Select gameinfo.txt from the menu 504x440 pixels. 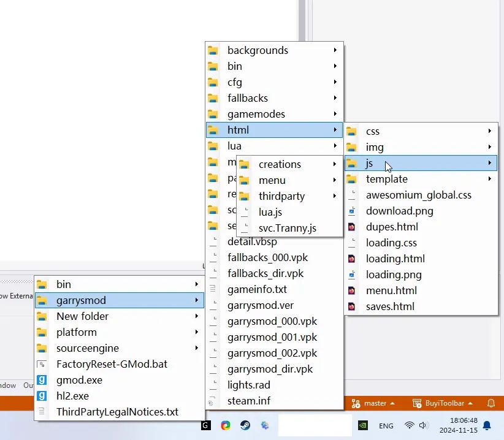tap(257, 289)
